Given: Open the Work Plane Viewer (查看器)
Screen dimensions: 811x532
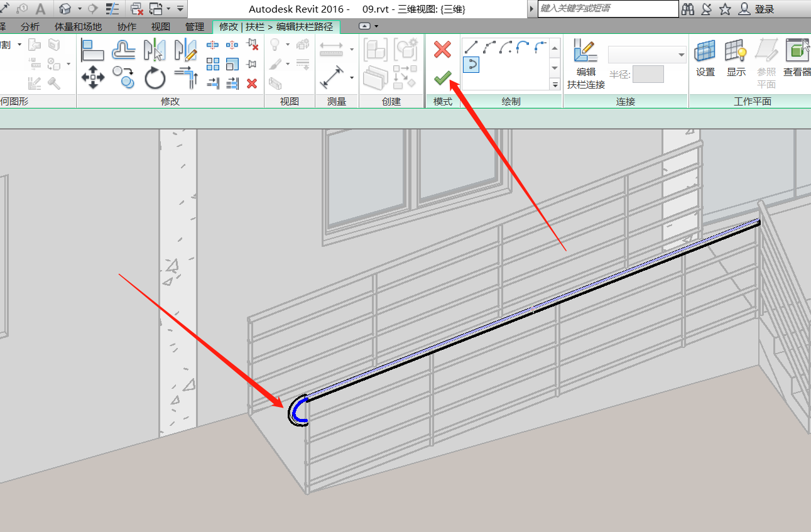Looking at the screenshot, I should [x=797, y=58].
